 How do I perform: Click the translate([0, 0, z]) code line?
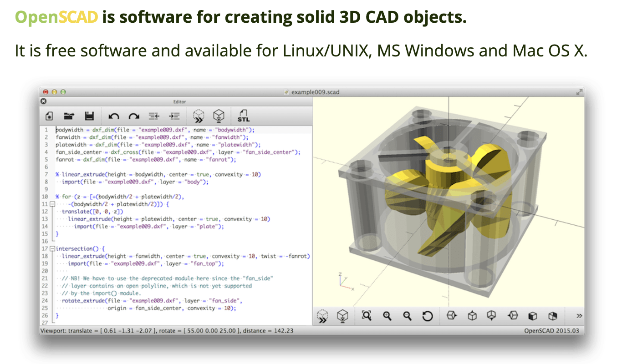tap(92, 212)
